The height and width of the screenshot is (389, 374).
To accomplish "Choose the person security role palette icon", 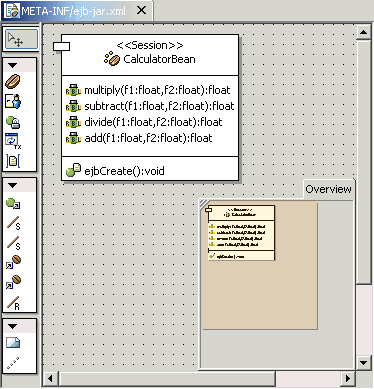I will click(x=13, y=102).
